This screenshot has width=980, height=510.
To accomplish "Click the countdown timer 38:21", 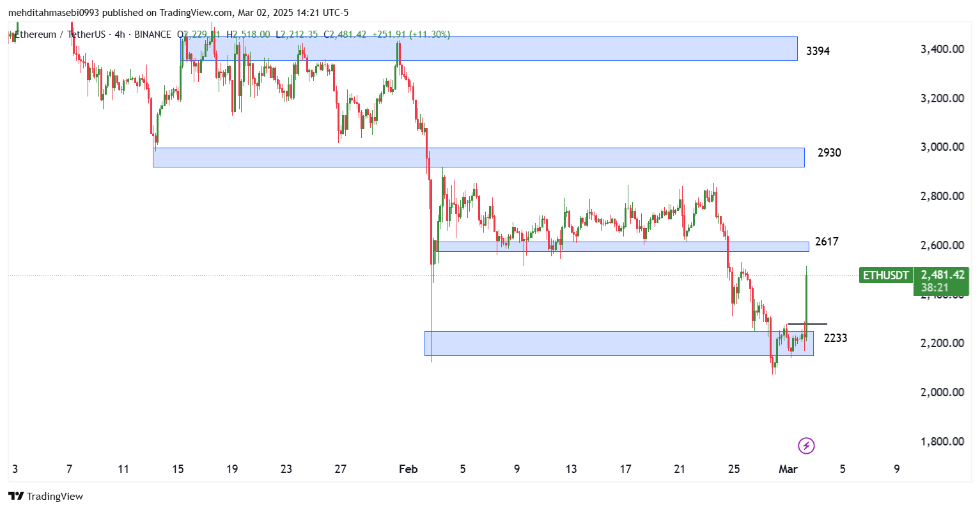I will (935, 288).
